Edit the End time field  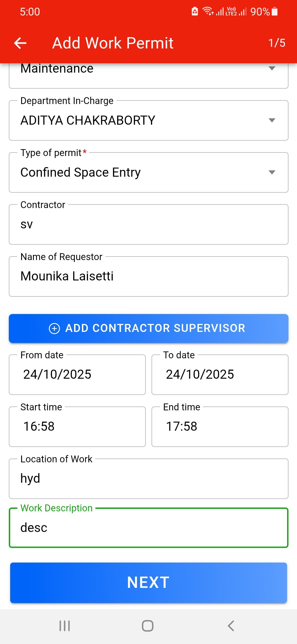220,427
